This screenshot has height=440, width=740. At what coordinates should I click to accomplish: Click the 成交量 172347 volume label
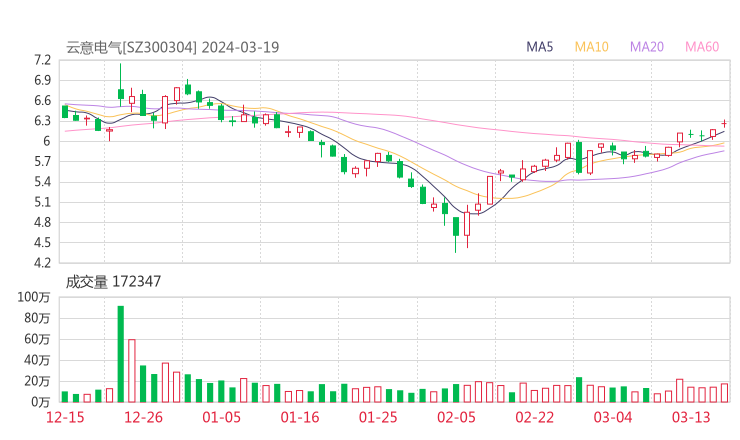pyautogui.click(x=113, y=282)
